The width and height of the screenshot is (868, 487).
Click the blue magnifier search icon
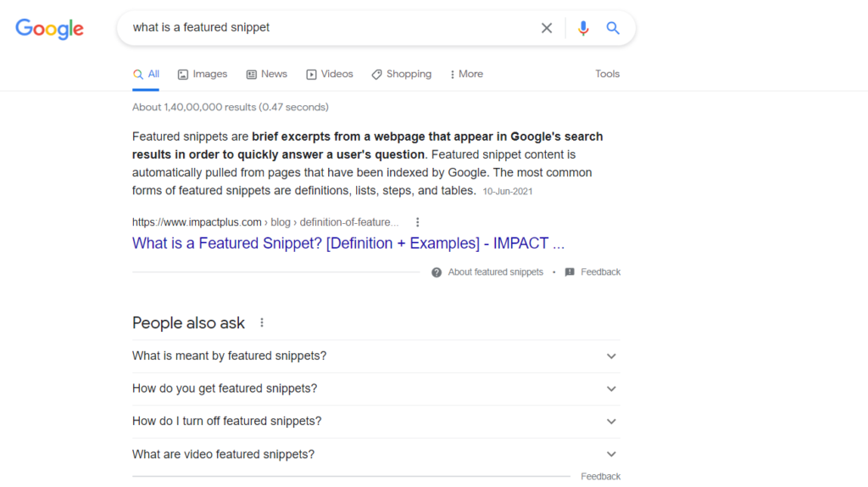click(612, 28)
